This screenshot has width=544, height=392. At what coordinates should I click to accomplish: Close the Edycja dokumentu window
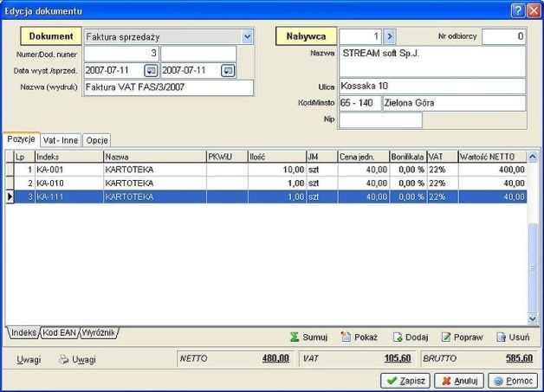(534, 10)
